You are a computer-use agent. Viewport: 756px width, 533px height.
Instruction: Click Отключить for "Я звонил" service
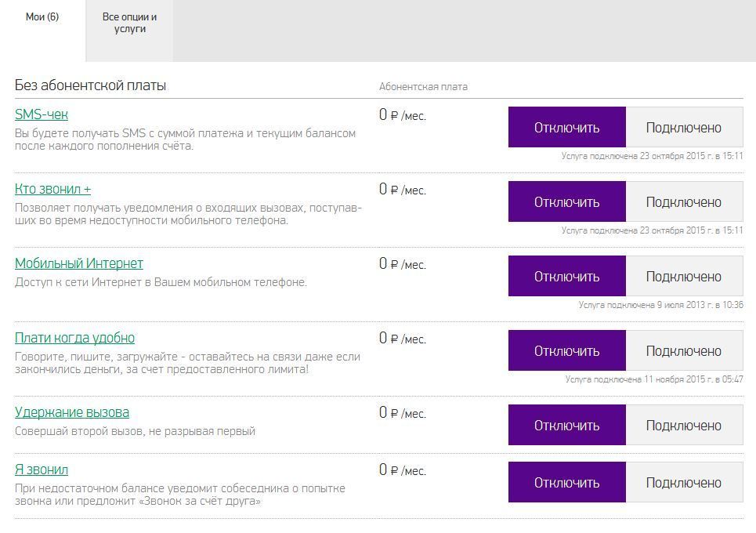[567, 482]
